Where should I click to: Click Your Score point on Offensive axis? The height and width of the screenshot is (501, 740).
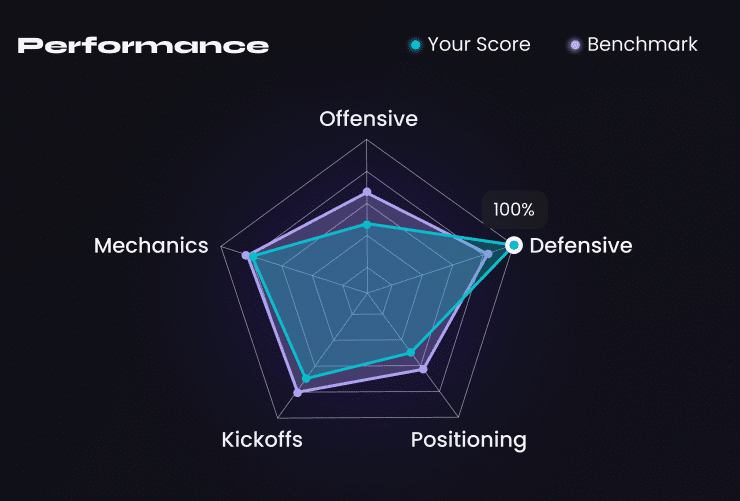pos(367,225)
